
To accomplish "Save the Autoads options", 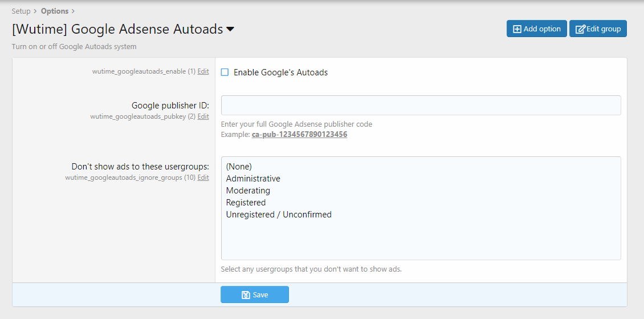I will coord(255,294).
